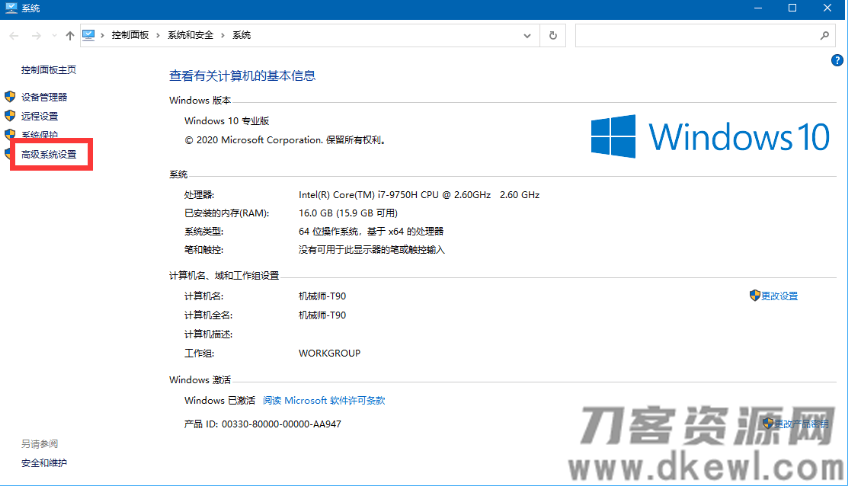Maximize the 系统 window
This screenshot has width=848, height=486.
coord(792,8)
